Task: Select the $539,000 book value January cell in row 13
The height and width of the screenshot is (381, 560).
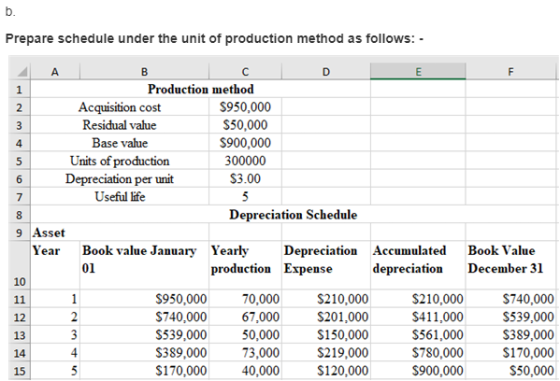Action: coord(145,335)
